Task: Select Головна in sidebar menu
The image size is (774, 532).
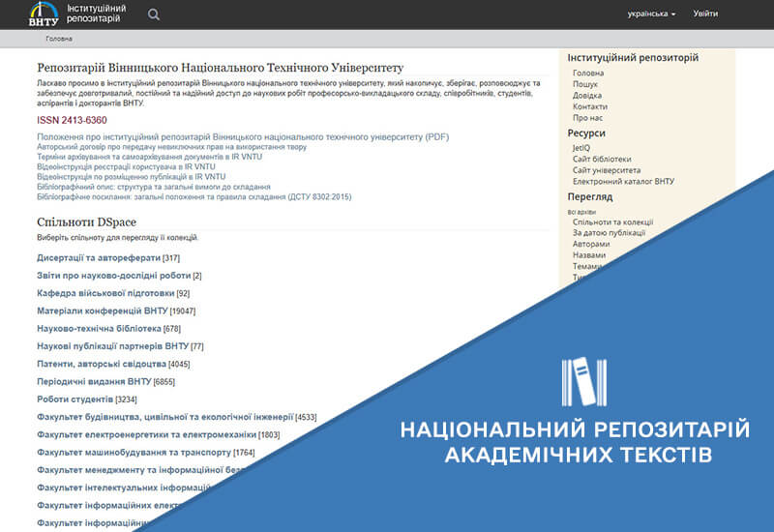Action: point(588,74)
